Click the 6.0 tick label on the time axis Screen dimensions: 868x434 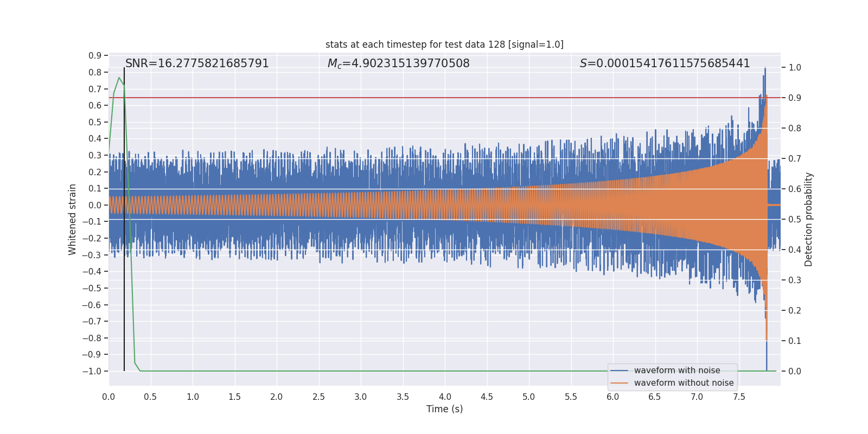(x=613, y=397)
